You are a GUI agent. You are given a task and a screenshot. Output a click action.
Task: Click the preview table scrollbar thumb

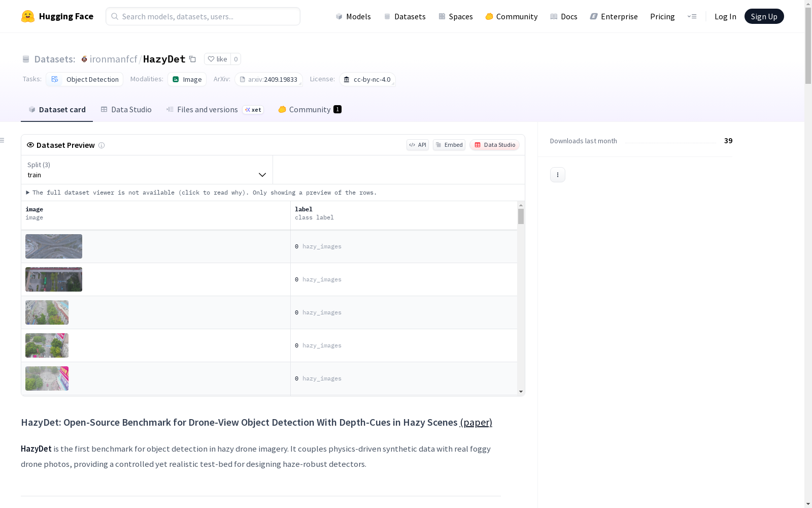pos(521,216)
